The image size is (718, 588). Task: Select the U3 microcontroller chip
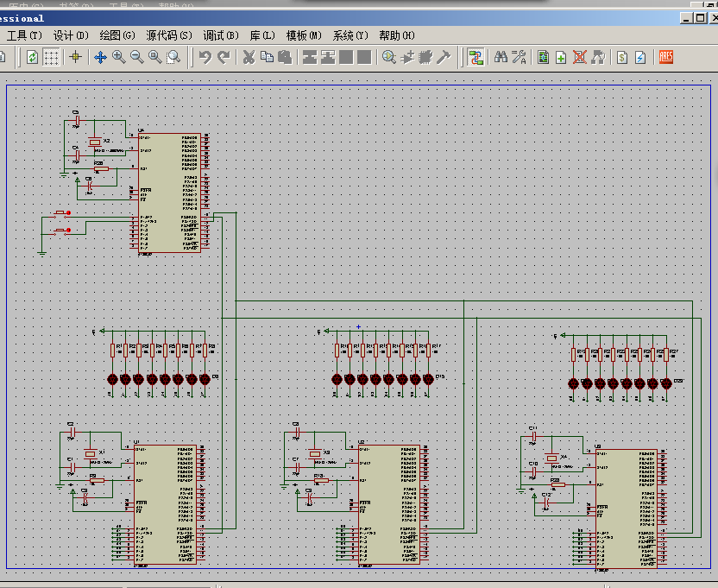point(627,509)
